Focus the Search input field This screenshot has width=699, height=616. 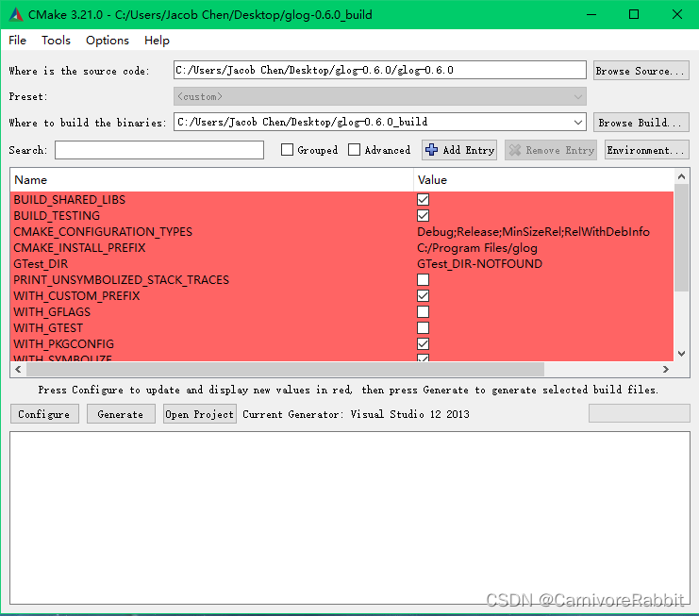[159, 150]
